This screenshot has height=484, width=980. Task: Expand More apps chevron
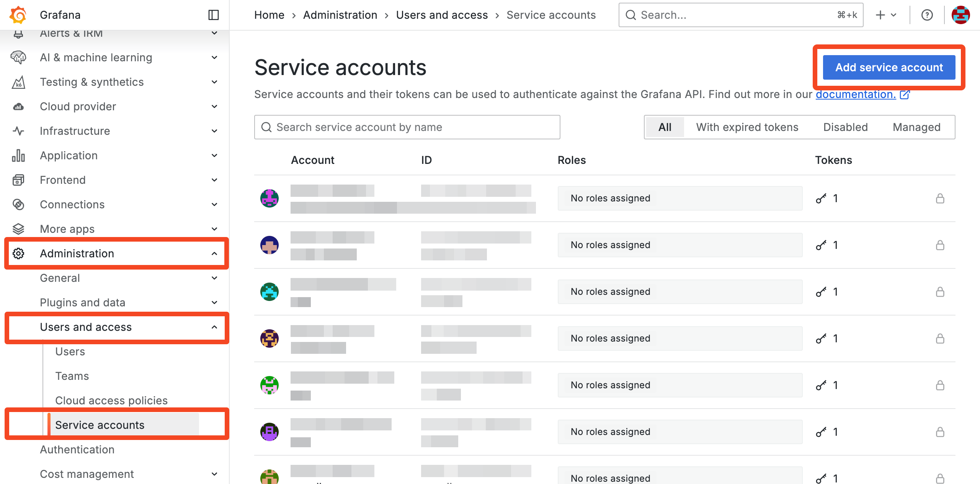[x=214, y=229]
